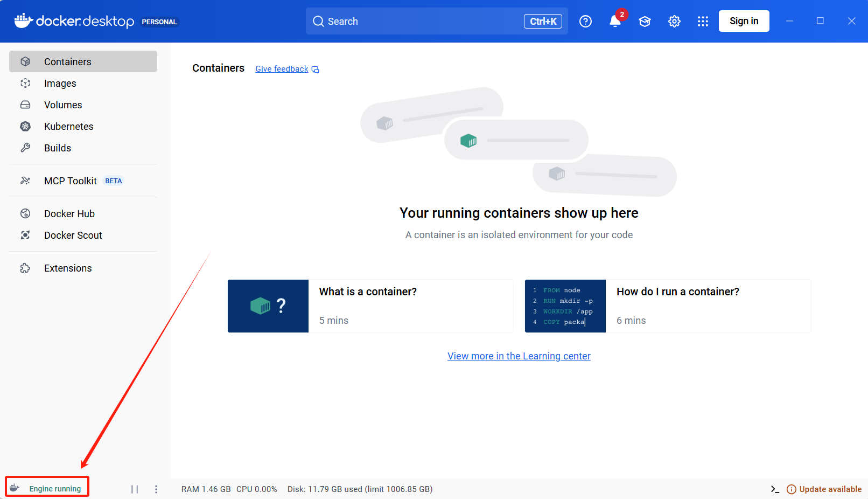Click feedback external-link icon
868x499 pixels.
316,70
